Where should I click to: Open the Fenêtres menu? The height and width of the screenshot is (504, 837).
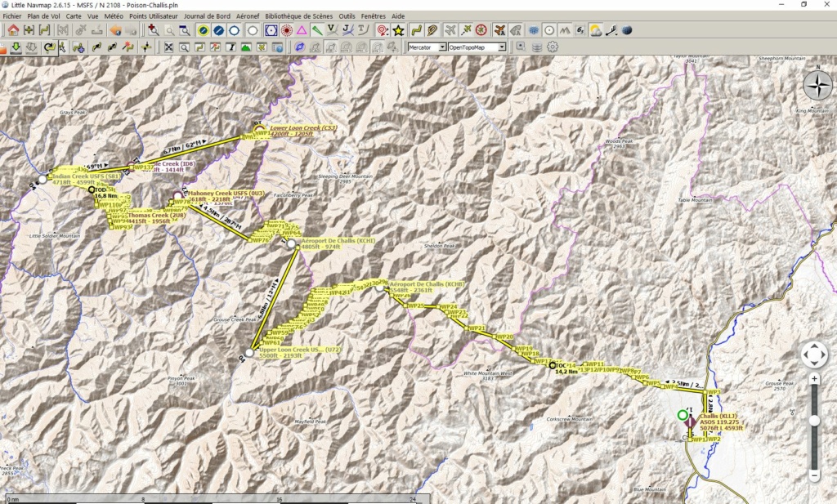pos(373,16)
